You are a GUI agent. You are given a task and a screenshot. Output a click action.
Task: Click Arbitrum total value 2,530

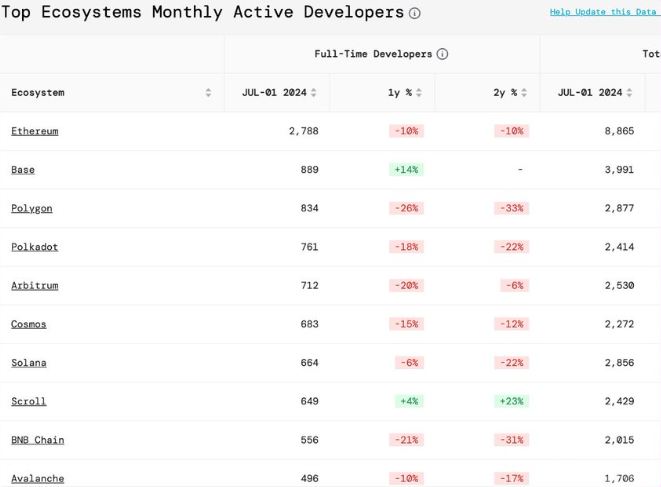point(619,285)
